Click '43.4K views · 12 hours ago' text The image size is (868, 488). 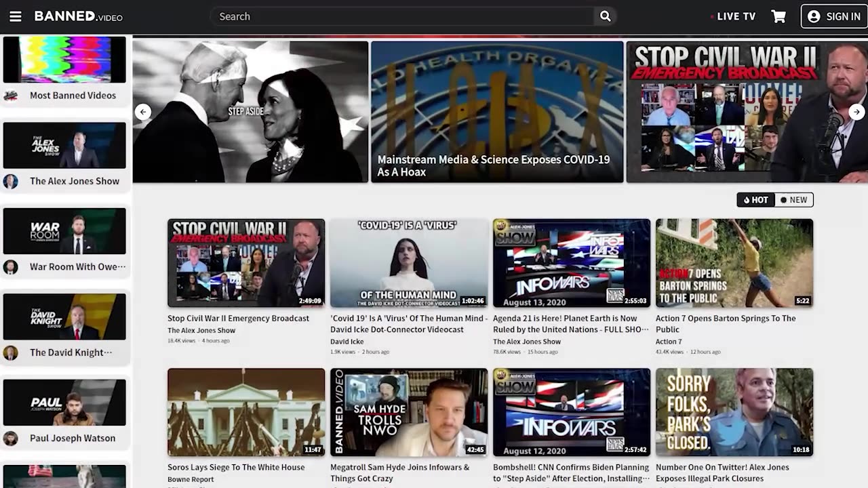pyautogui.click(x=688, y=352)
